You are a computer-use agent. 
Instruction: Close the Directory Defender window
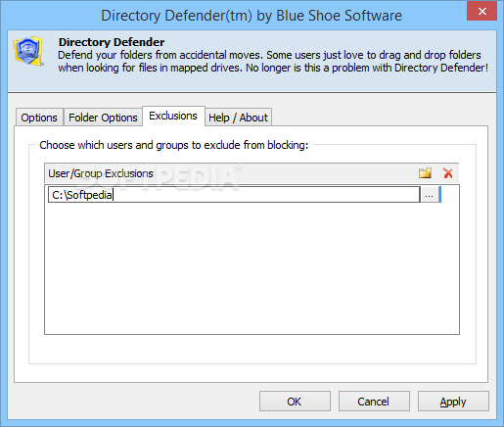click(481, 11)
